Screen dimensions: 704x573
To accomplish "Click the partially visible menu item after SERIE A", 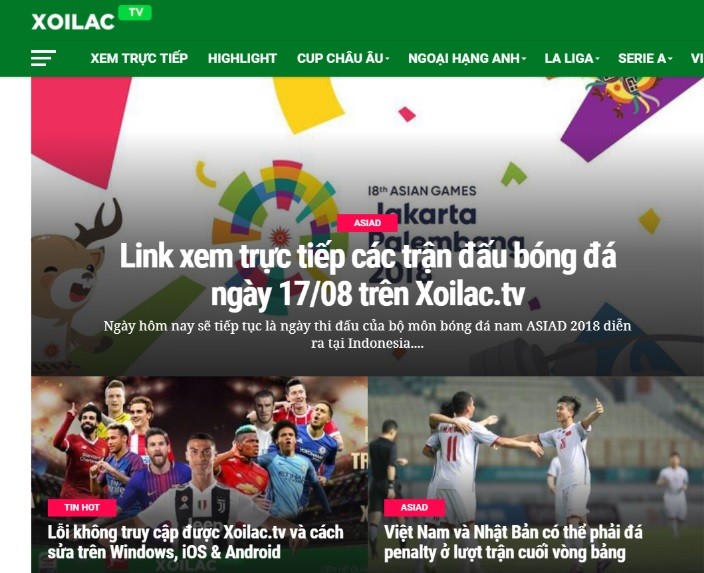I will 697,58.
